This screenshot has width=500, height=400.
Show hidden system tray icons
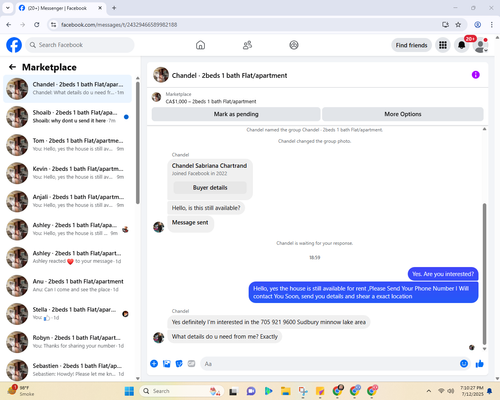point(429,391)
